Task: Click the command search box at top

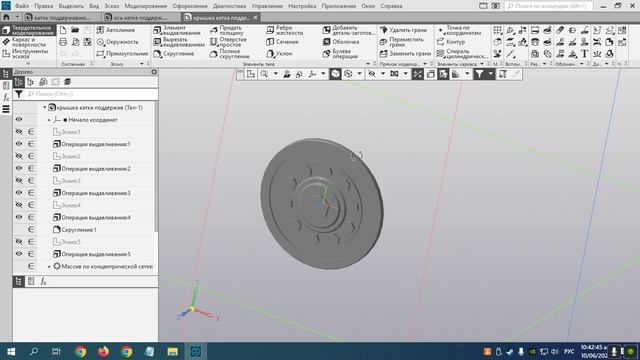Action: tap(549, 6)
